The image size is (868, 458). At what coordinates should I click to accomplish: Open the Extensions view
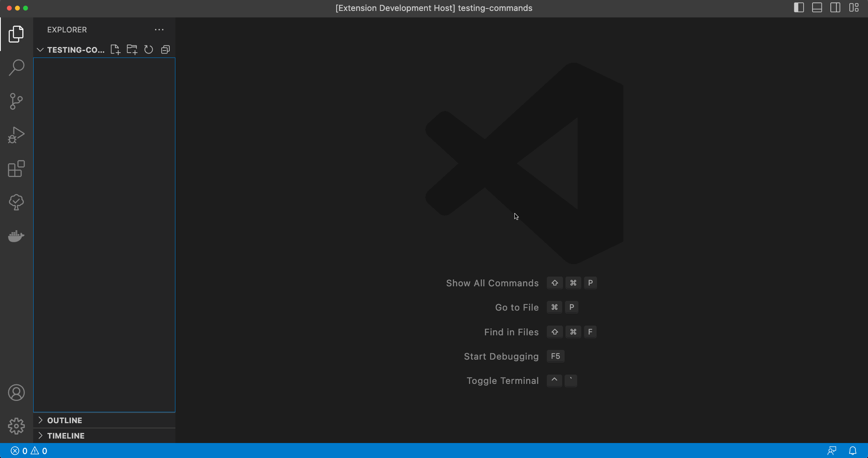[x=16, y=168]
